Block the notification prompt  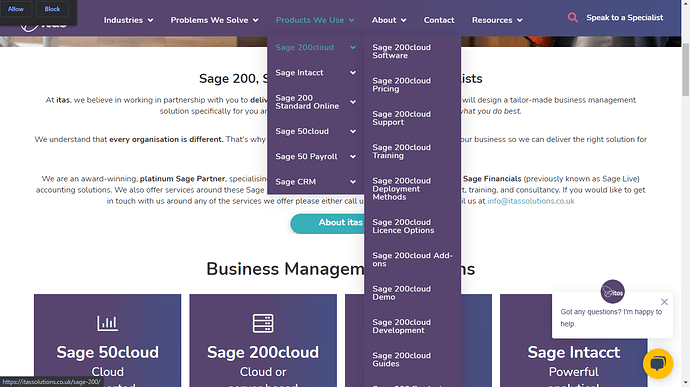(x=52, y=9)
